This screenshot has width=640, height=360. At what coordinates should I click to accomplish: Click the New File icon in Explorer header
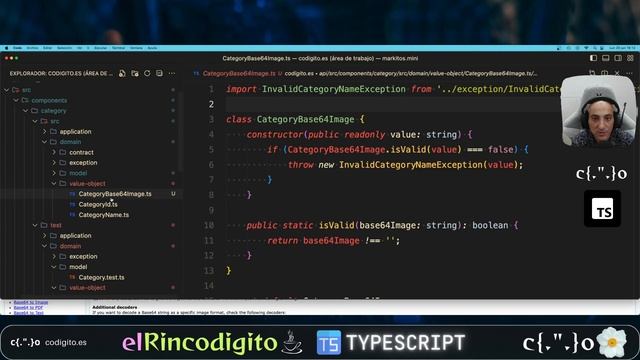pyautogui.click(x=122, y=73)
